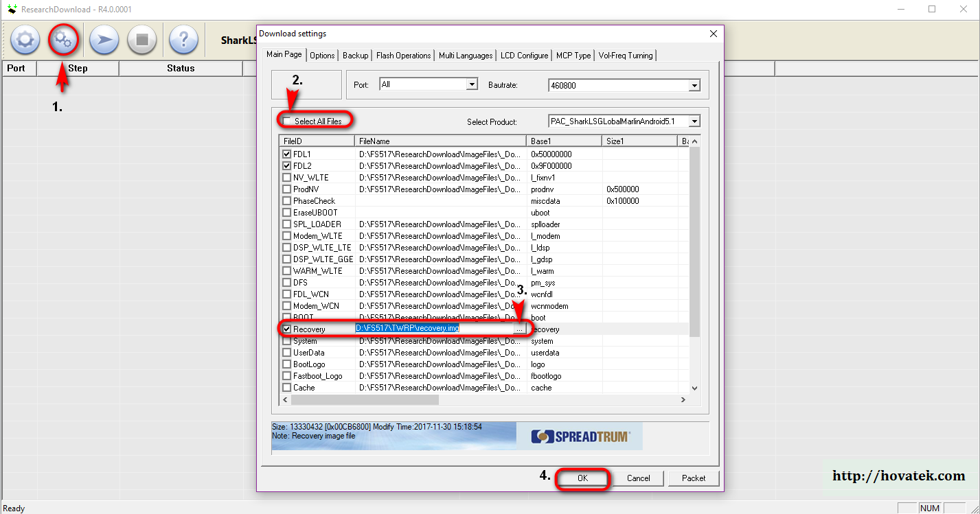
Task: Expand the Select Product dropdown
Action: coord(694,121)
